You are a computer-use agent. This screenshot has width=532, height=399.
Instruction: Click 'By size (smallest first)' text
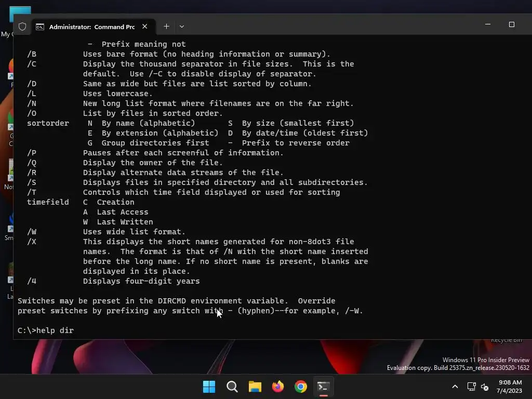(x=298, y=123)
